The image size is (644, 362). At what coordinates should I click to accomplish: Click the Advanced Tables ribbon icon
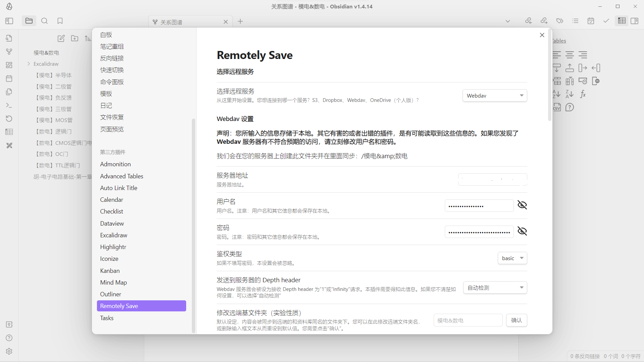point(9,132)
